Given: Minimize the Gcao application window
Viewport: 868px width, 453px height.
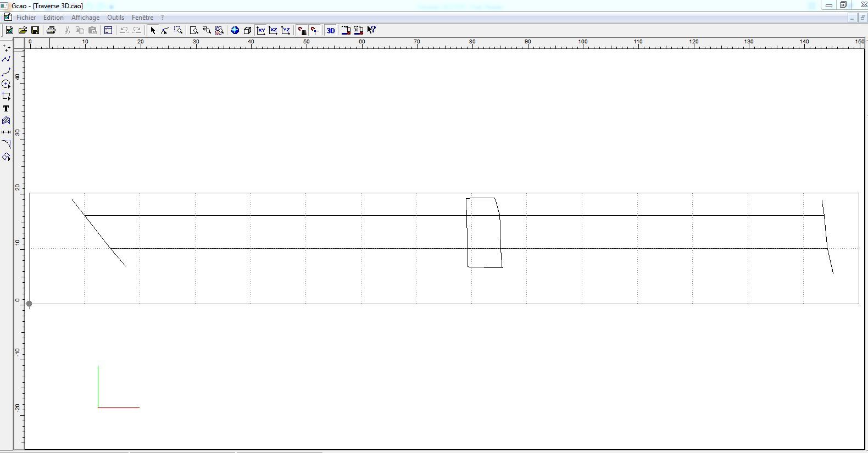Looking at the screenshot, I should 829,5.
